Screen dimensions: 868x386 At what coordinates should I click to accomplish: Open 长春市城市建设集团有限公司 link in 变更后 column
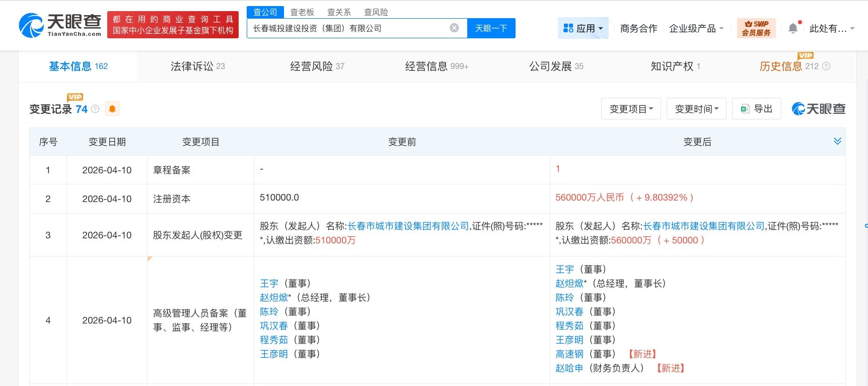(x=704, y=226)
